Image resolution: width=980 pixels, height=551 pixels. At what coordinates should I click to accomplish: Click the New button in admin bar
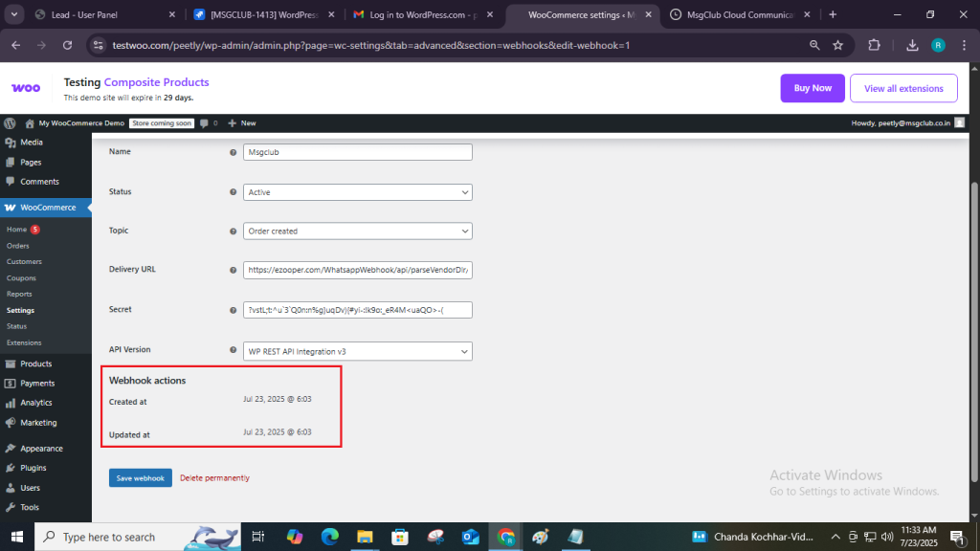[x=242, y=123]
